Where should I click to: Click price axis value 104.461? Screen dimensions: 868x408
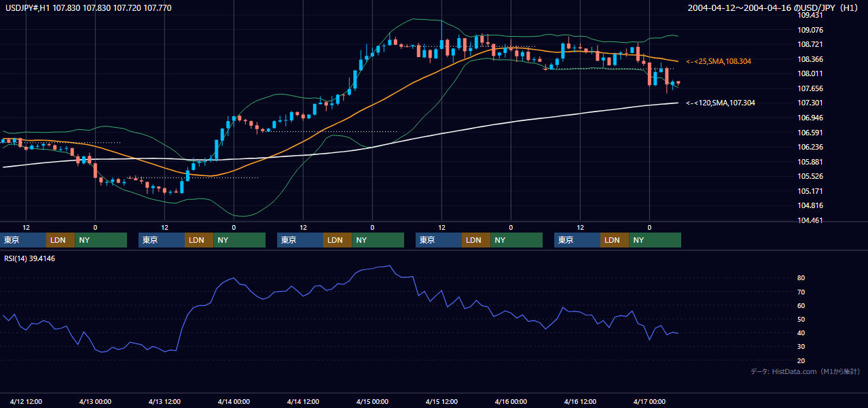point(810,220)
